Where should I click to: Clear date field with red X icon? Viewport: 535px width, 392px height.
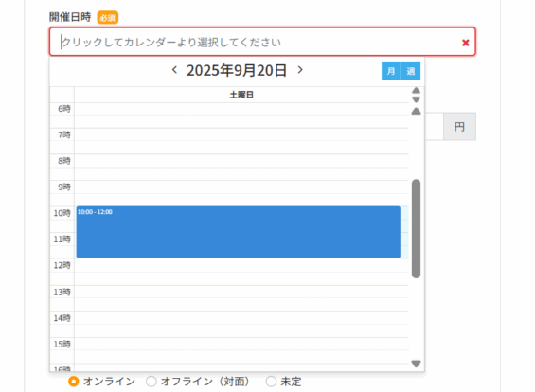click(x=465, y=43)
